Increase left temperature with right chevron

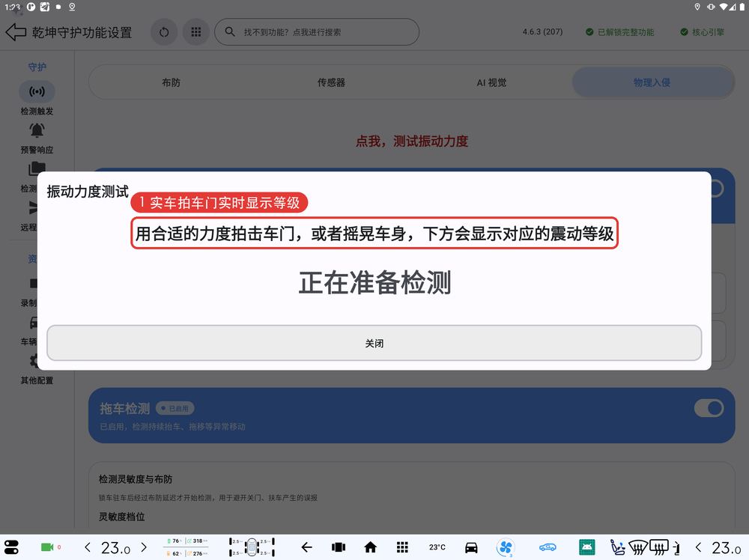tap(144, 547)
